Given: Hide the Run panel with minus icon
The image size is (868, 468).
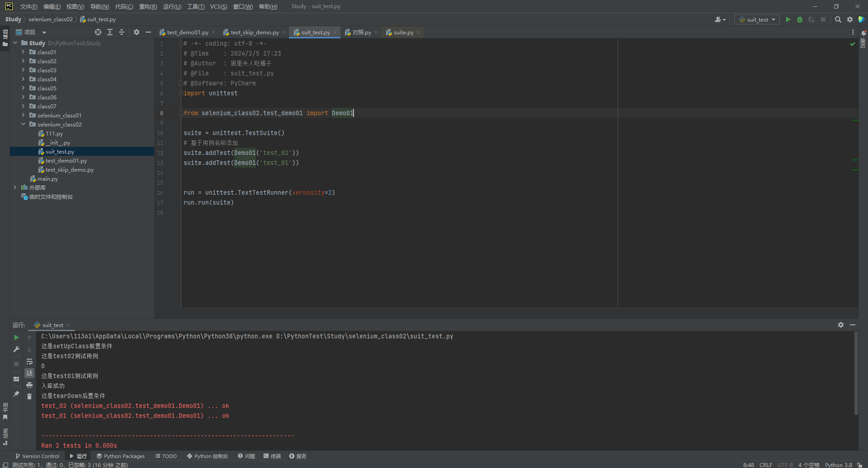Looking at the screenshot, I should coord(853,325).
